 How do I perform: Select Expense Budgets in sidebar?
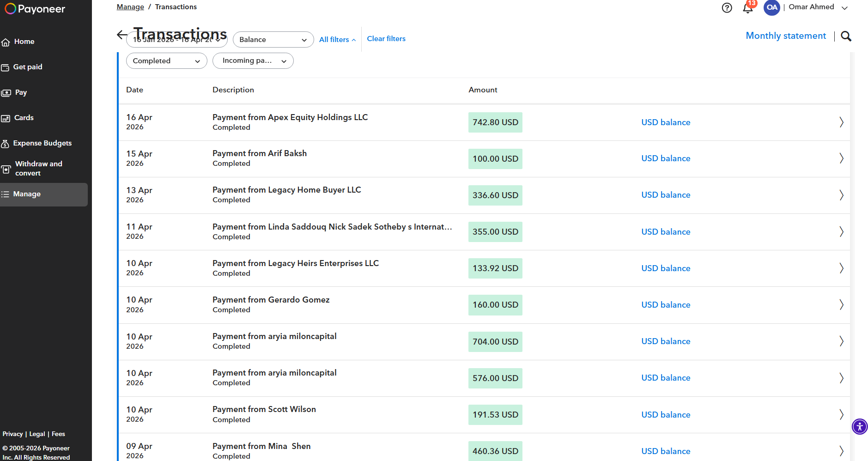[x=42, y=143]
